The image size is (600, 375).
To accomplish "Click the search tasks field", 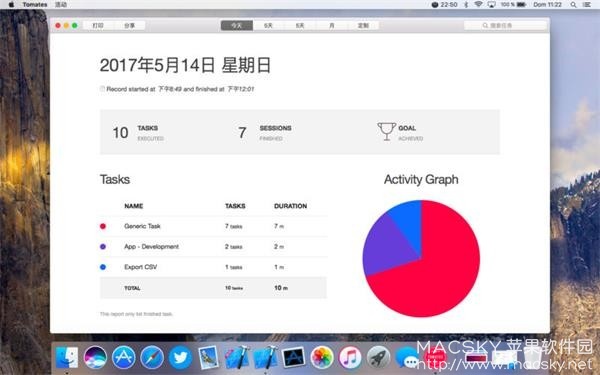I will click(x=505, y=25).
